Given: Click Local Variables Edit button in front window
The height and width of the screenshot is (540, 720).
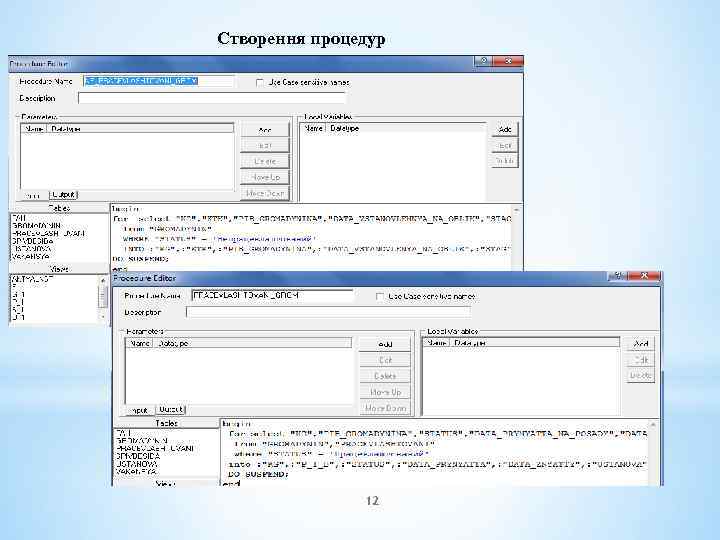Looking at the screenshot, I should click(x=641, y=360).
